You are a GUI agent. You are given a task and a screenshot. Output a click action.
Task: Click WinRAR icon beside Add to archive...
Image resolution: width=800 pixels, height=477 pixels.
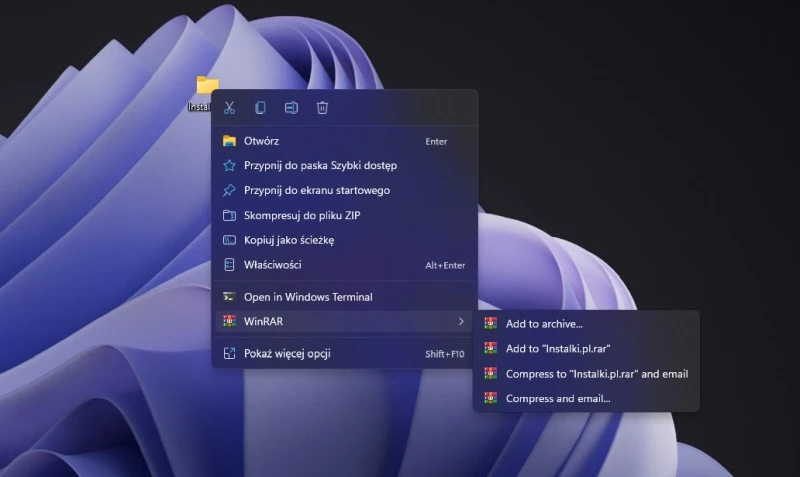(x=491, y=323)
